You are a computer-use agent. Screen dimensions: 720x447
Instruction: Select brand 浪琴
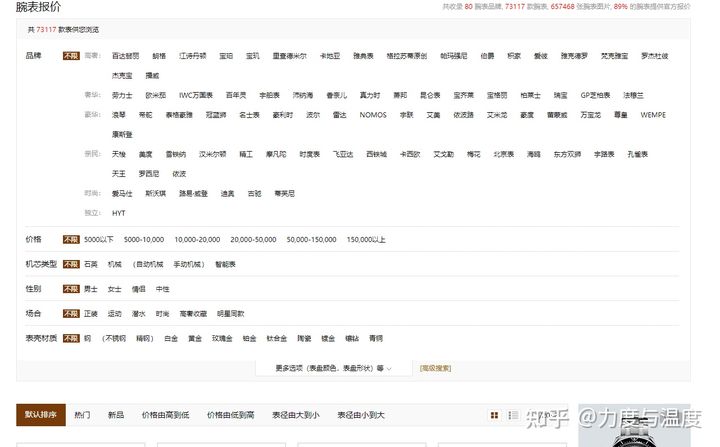click(119, 115)
